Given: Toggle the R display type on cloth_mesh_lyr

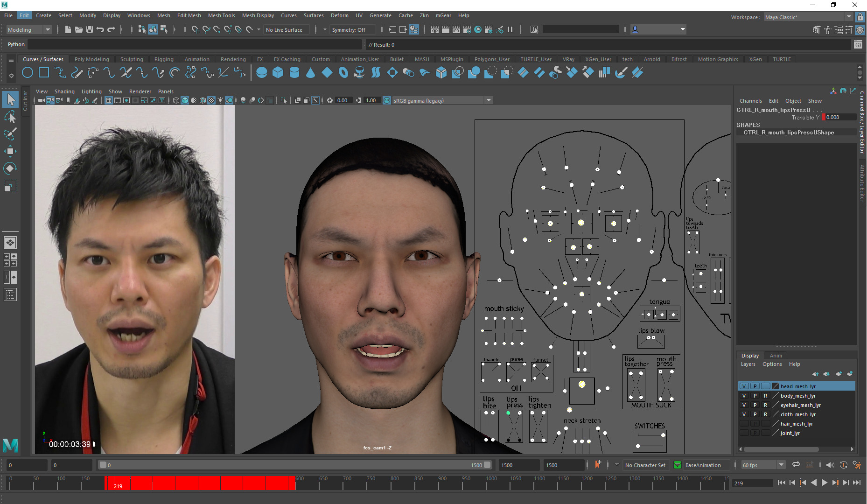Looking at the screenshot, I should pos(765,414).
